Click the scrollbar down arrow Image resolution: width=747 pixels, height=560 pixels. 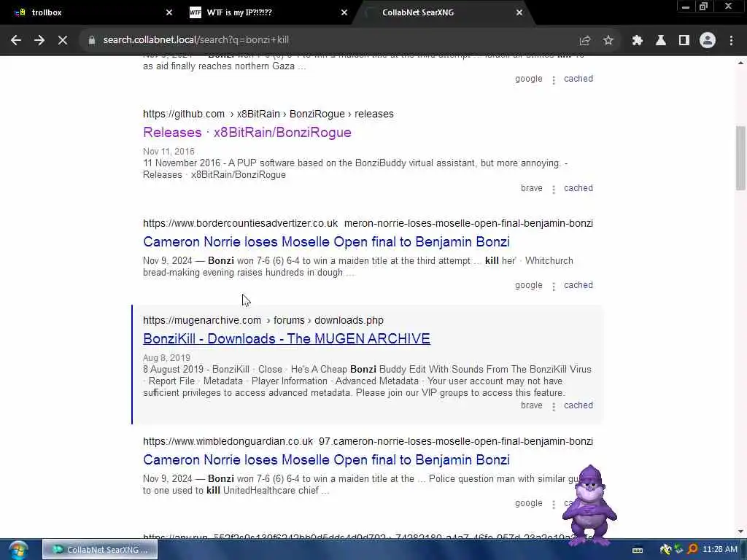pyautogui.click(x=740, y=532)
